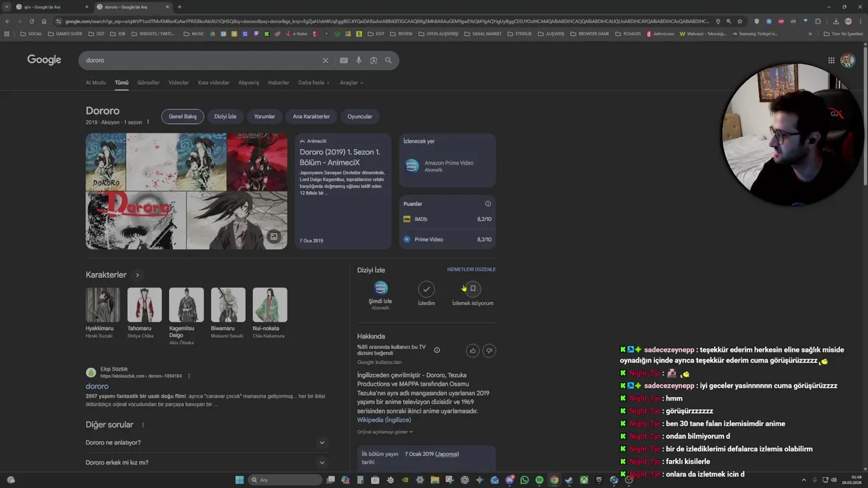Click the thumbs up icon under Hakkında

(473, 350)
